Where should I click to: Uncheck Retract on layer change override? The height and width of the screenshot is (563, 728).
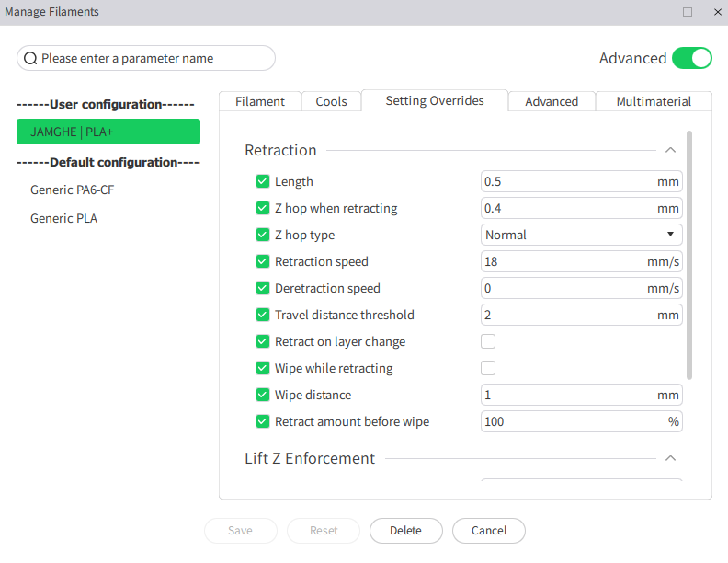[263, 341]
